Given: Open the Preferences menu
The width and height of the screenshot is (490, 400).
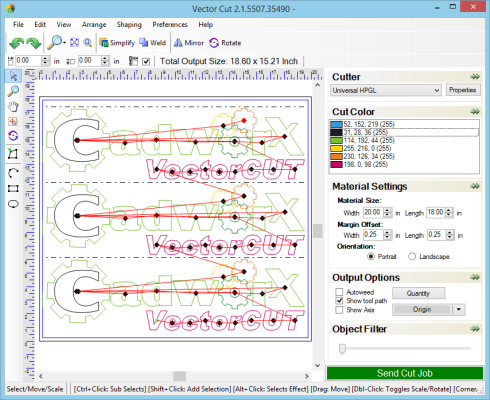Looking at the screenshot, I should click(x=170, y=24).
